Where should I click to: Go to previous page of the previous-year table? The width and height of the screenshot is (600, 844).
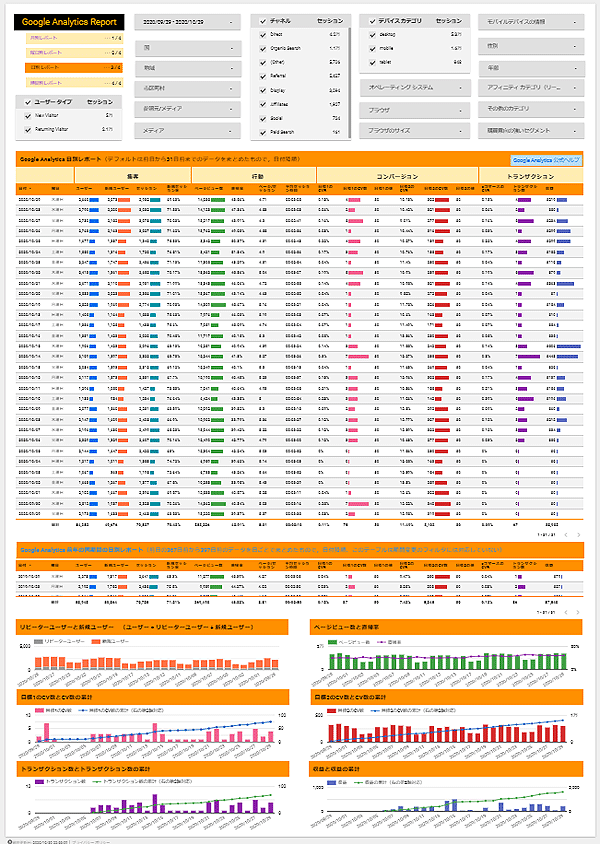pyautogui.click(x=566, y=612)
